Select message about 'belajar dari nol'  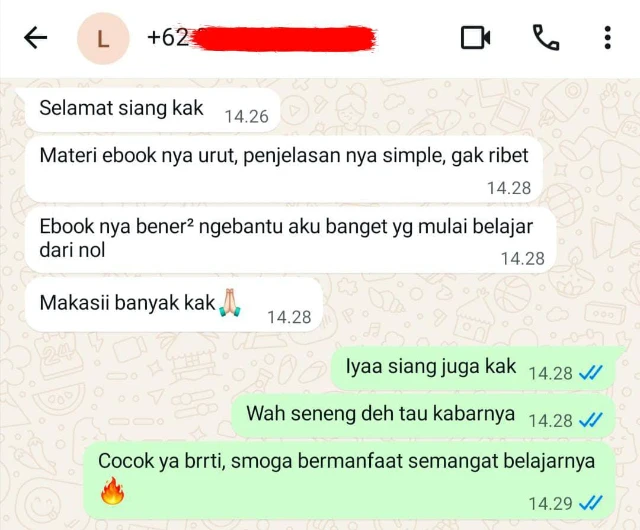[x=290, y=240]
